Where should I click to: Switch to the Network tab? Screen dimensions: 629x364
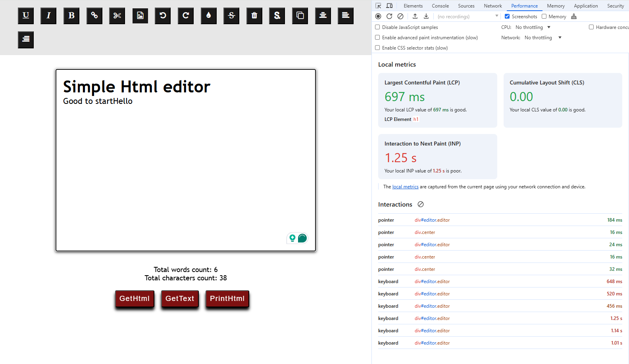click(493, 6)
